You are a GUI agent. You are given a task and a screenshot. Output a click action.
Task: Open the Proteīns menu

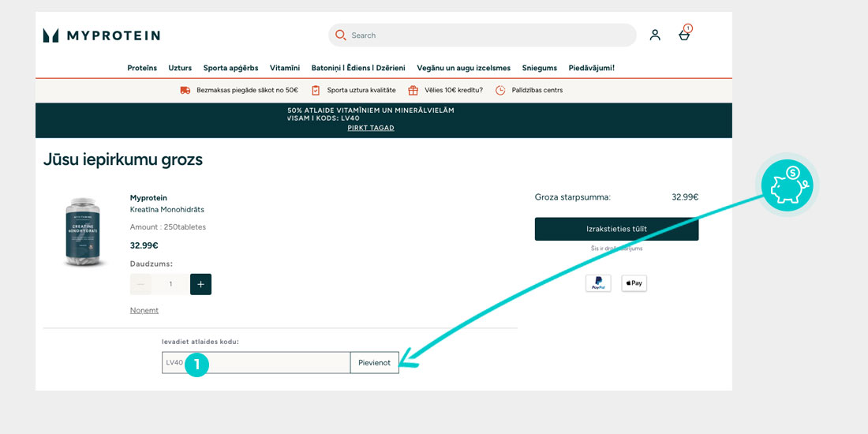click(x=142, y=68)
